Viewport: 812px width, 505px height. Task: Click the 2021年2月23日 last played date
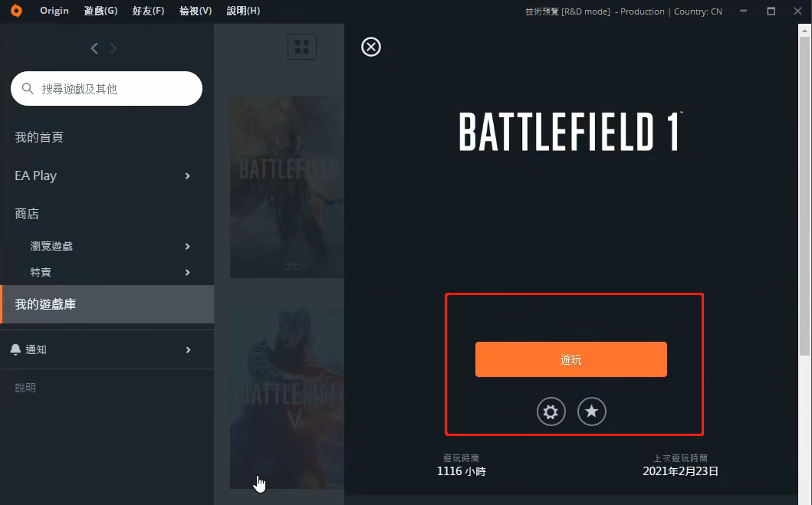(x=680, y=471)
